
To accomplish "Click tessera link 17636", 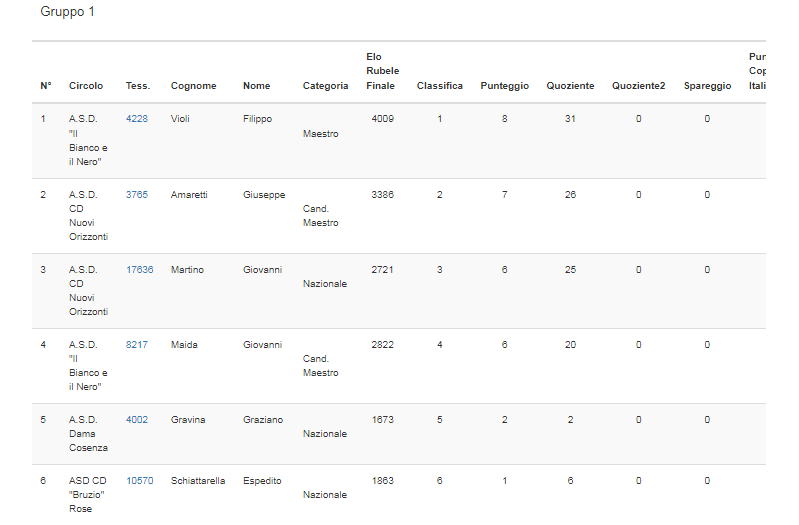I will tap(139, 270).
